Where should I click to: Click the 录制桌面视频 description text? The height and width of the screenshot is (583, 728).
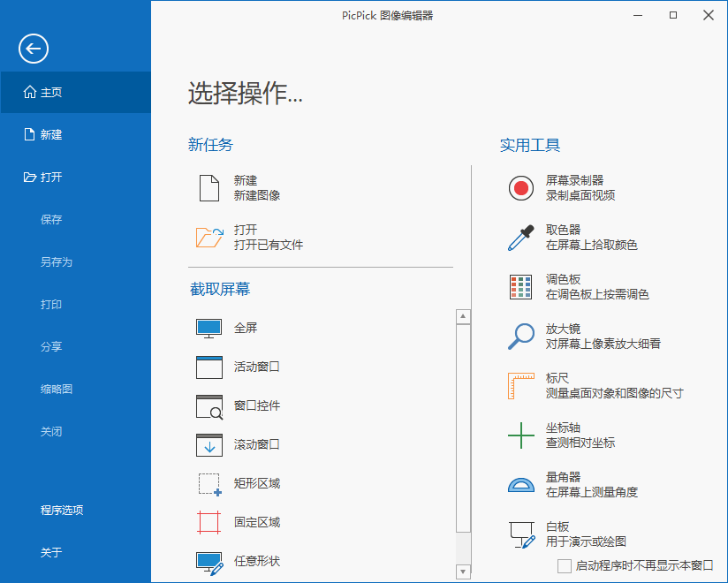580,195
